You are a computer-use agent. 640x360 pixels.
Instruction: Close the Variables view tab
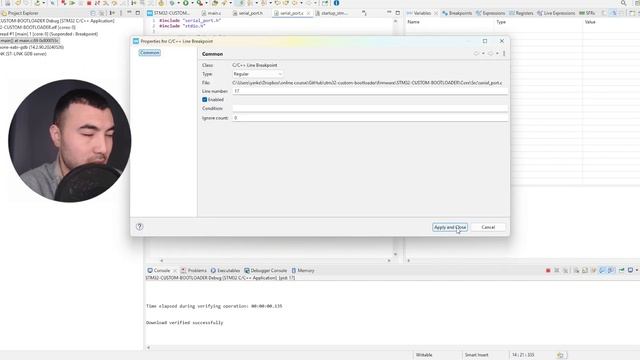pyautogui.click(x=436, y=13)
